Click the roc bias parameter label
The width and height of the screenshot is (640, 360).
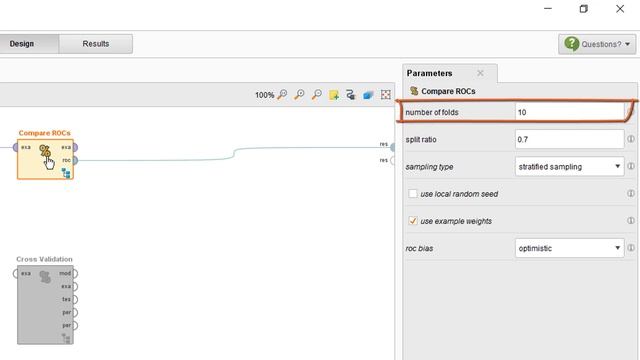tap(419, 249)
